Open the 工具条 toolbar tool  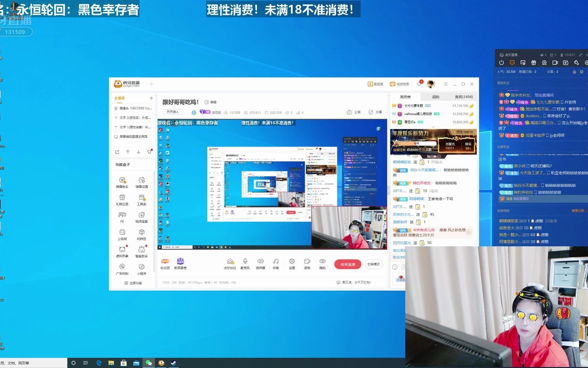pyautogui.click(x=142, y=200)
